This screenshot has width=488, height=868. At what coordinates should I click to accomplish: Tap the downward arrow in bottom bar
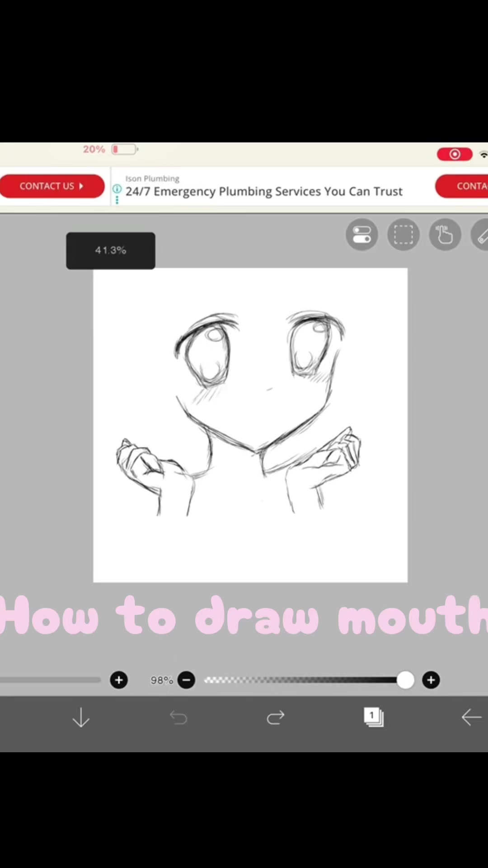pyautogui.click(x=81, y=717)
